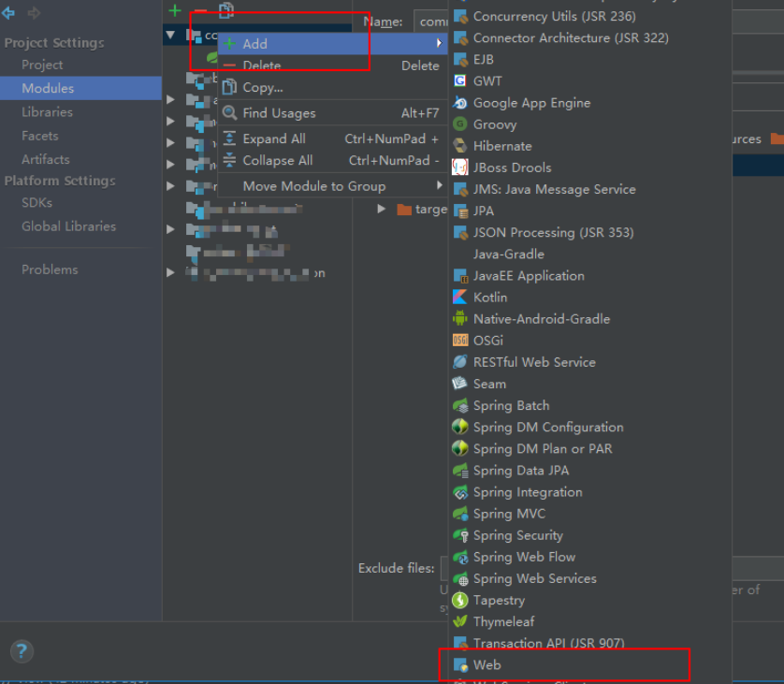
Task: Click the Expand All icon
Action: pyautogui.click(x=229, y=138)
